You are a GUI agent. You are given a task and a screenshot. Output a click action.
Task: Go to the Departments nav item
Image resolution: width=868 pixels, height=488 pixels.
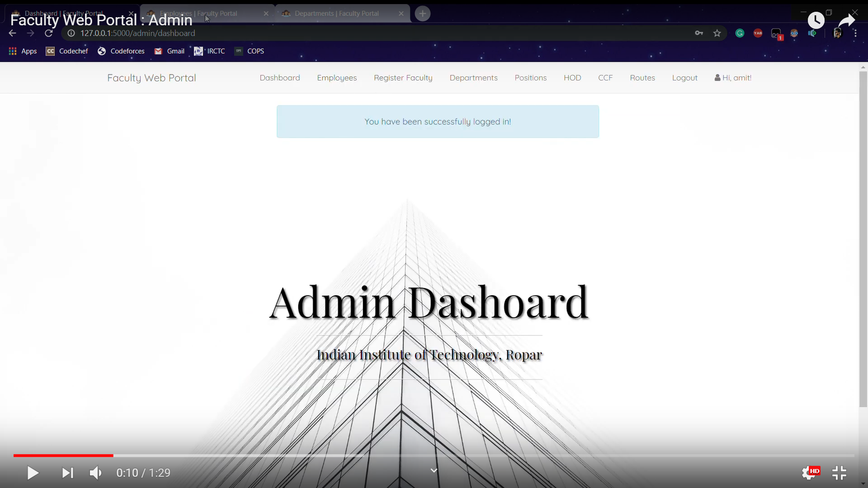[473, 78]
